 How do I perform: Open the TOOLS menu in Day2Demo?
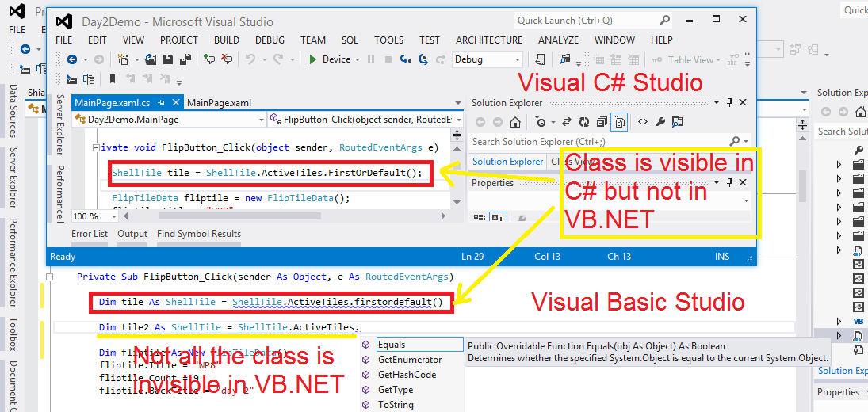pos(388,40)
